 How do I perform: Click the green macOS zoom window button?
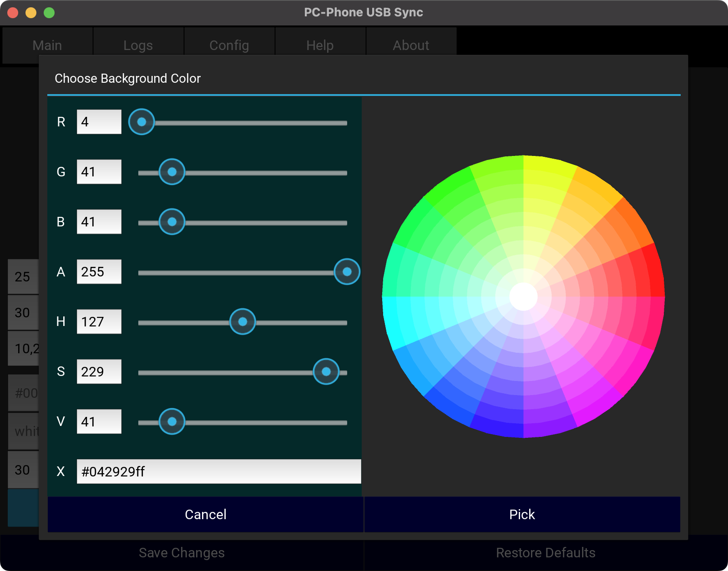(x=49, y=13)
